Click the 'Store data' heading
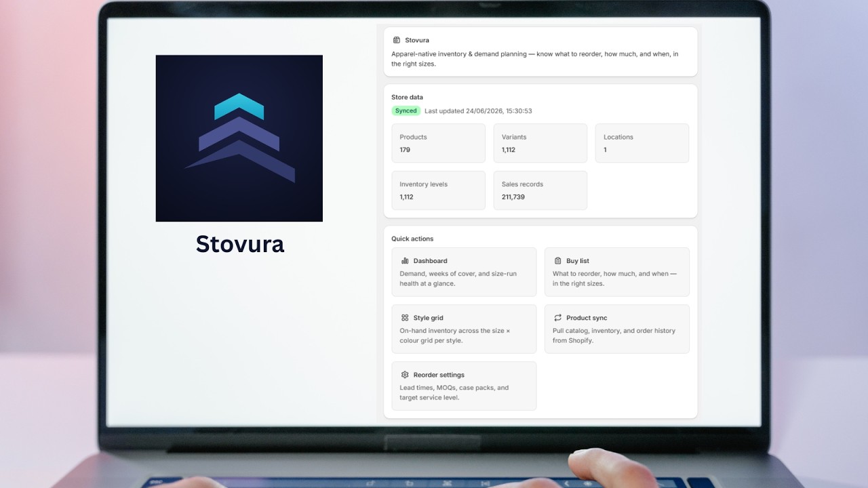 pyautogui.click(x=407, y=97)
